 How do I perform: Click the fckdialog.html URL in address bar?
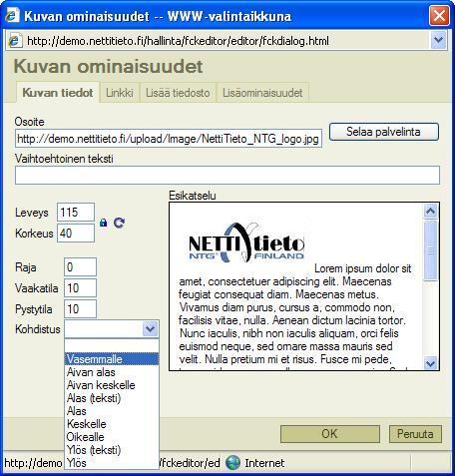click(x=179, y=41)
